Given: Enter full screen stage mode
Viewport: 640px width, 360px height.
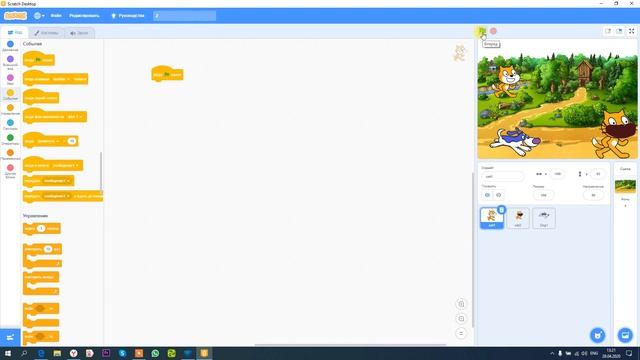Looking at the screenshot, I should pyautogui.click(x=631, y=31).
